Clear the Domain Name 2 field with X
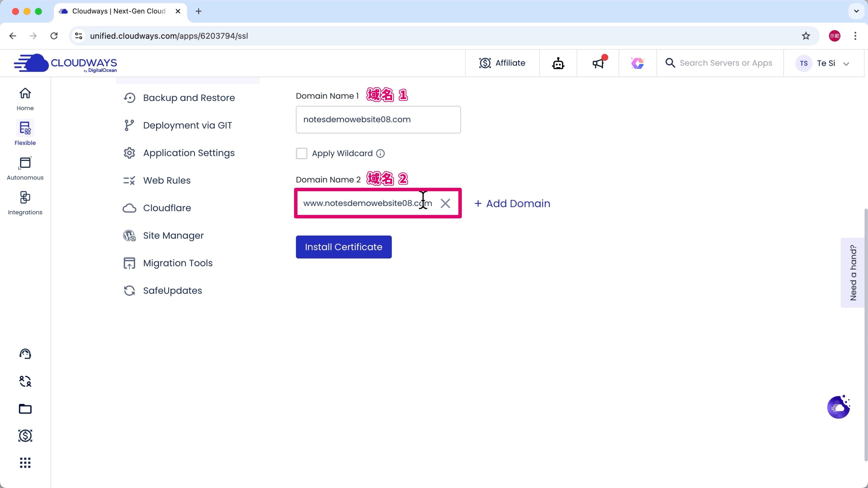 pos(445,203)
